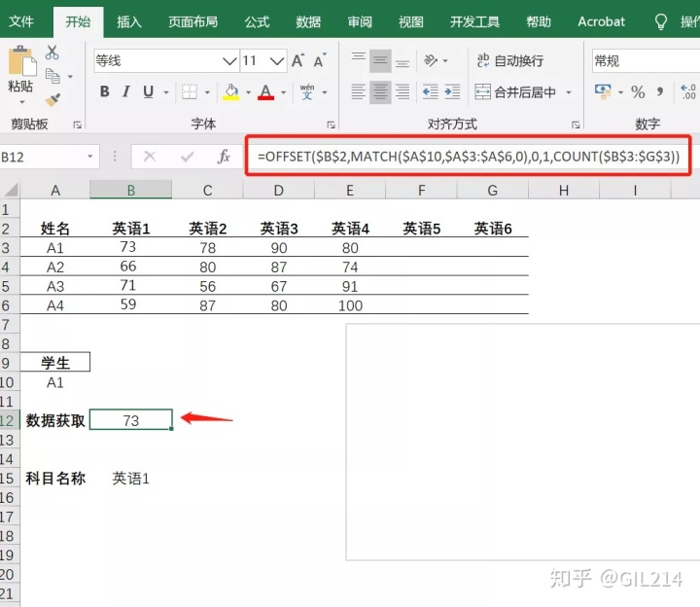Open number format dropdown 常规
Screen dimensions: 700x607
(x=646, y=60)
